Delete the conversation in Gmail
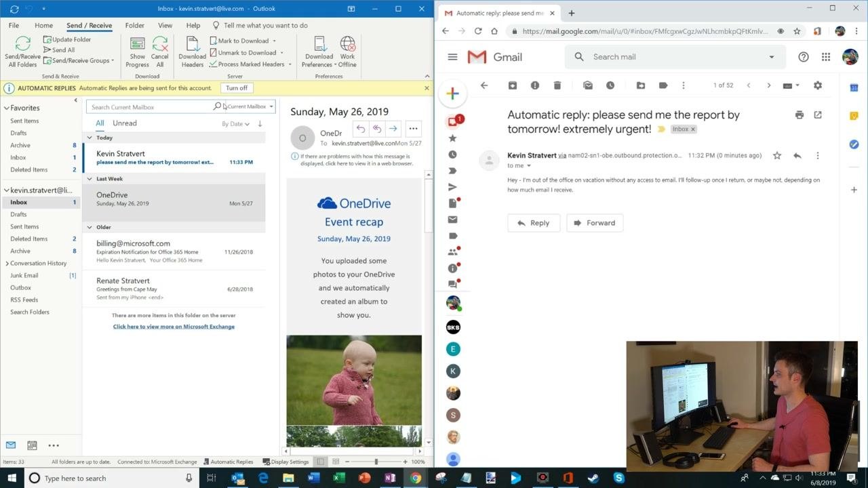Viewport: 868px width, 488px height. [x=557, y=85]
